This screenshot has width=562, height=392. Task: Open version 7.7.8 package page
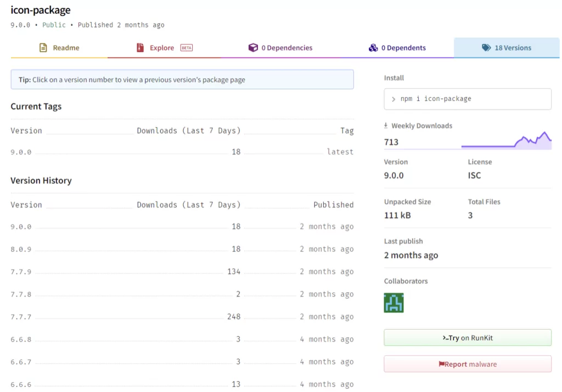(21, 294)
